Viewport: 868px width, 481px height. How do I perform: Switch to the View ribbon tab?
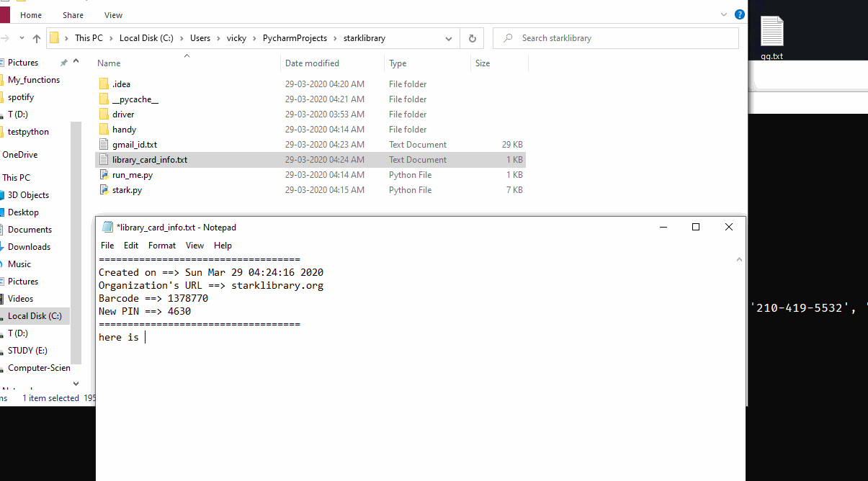click(113, 15)
